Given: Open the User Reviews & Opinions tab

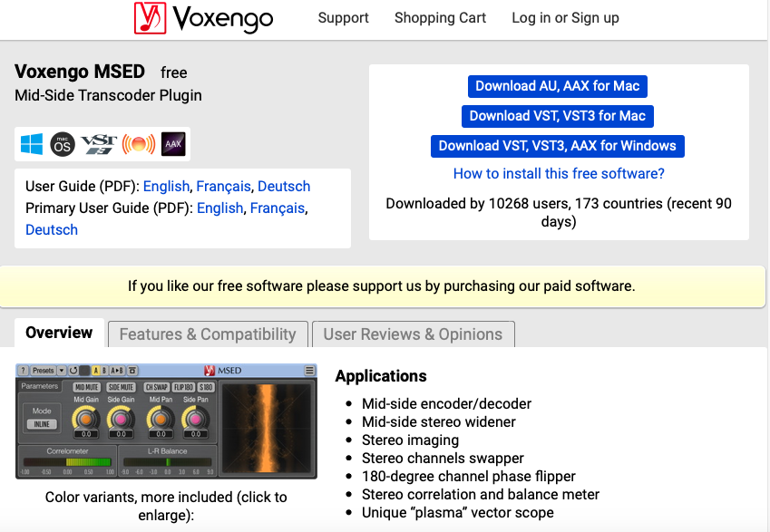Looking at the screenshot, I should point(413,334).
